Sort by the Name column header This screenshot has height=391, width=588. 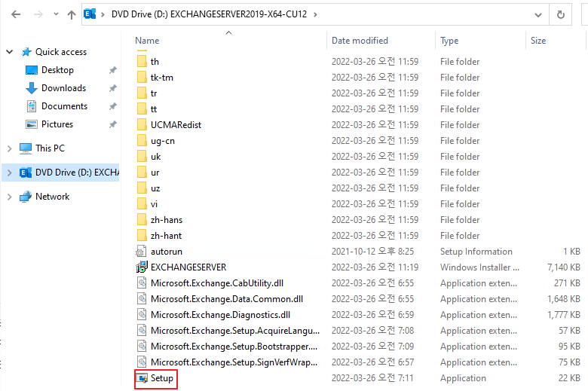147,41
